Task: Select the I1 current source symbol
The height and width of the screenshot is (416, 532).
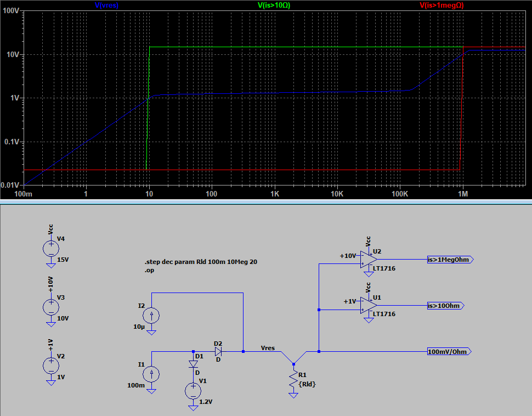Action: tap(151, 375)
